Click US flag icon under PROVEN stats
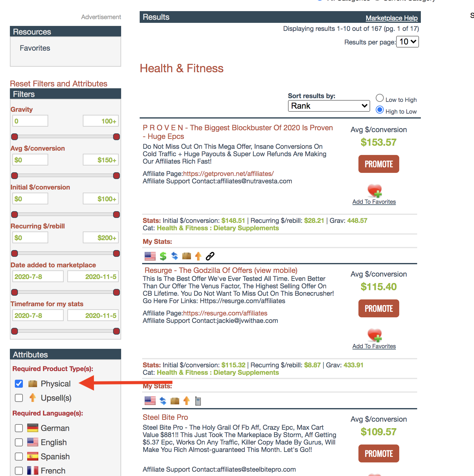Image resolution: width=474 pixels, height=476 pixels. pos(150,256)
